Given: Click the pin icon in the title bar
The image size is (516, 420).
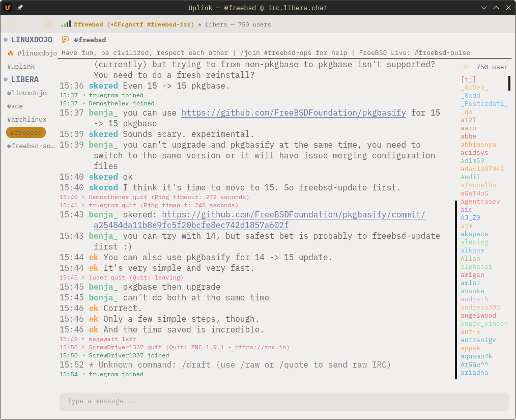Looking at the screenshot, I should (20, 8).
